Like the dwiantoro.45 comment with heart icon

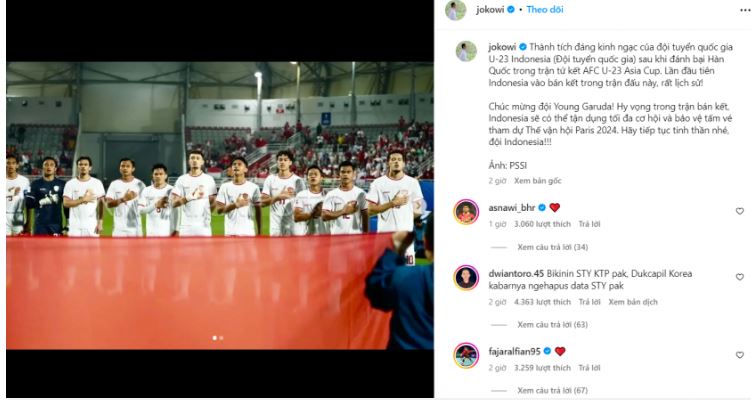pos(740,277)
